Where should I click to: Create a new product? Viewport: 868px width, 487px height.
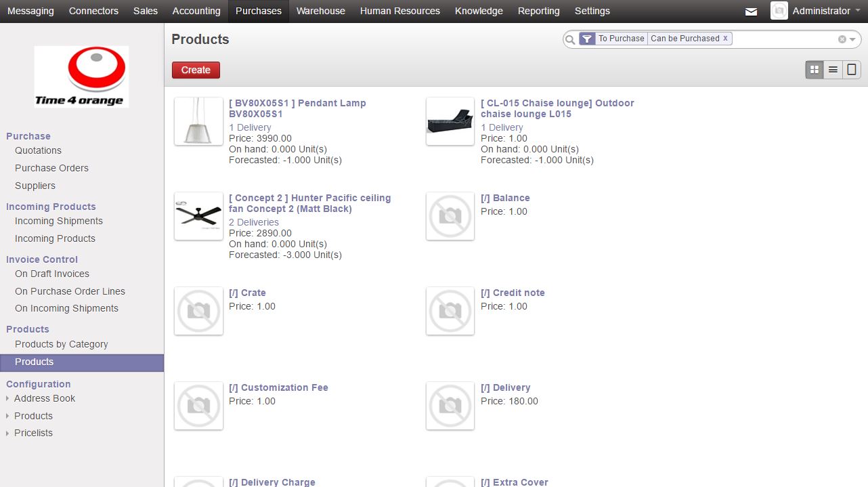pos(196,70)
